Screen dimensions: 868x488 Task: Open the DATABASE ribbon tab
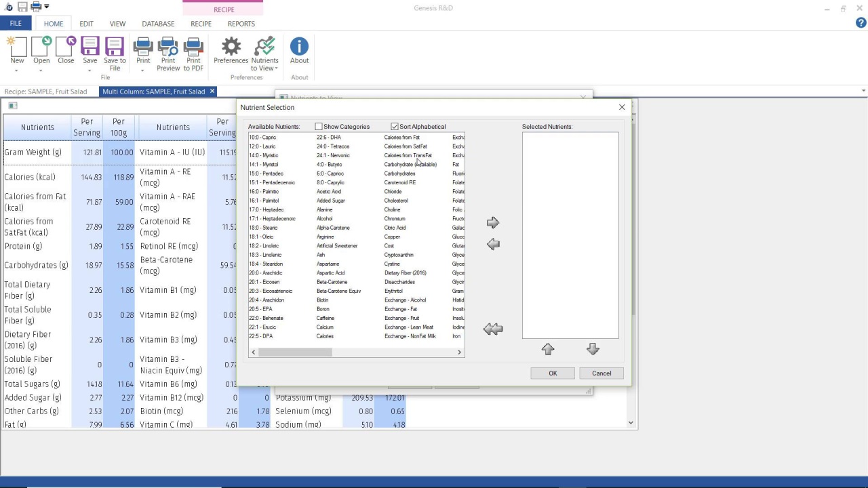click(157, 24)
